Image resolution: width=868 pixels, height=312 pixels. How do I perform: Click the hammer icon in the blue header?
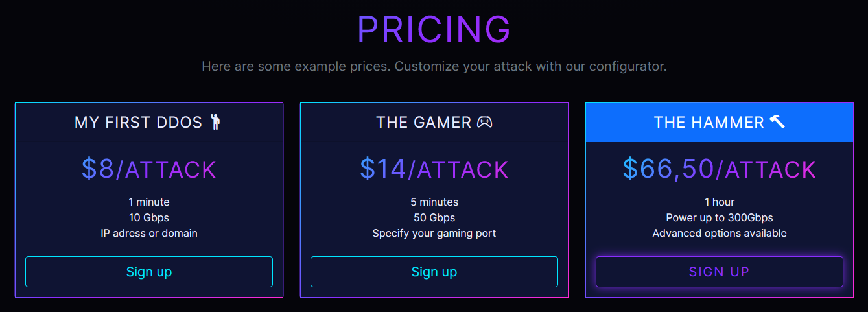[x=777, y=122]
